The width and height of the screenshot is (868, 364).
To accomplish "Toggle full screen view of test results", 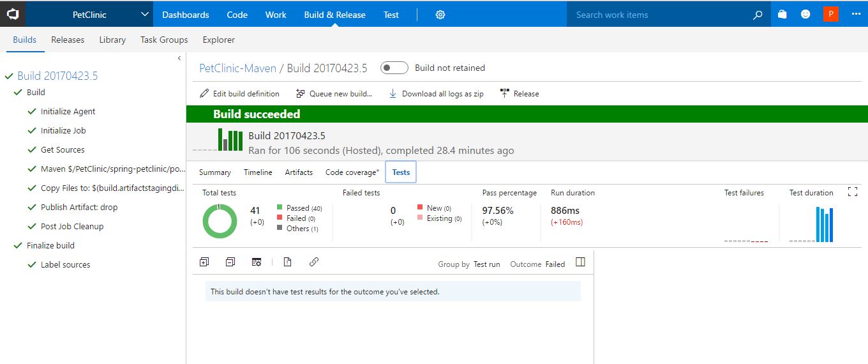I will (852, 192).
